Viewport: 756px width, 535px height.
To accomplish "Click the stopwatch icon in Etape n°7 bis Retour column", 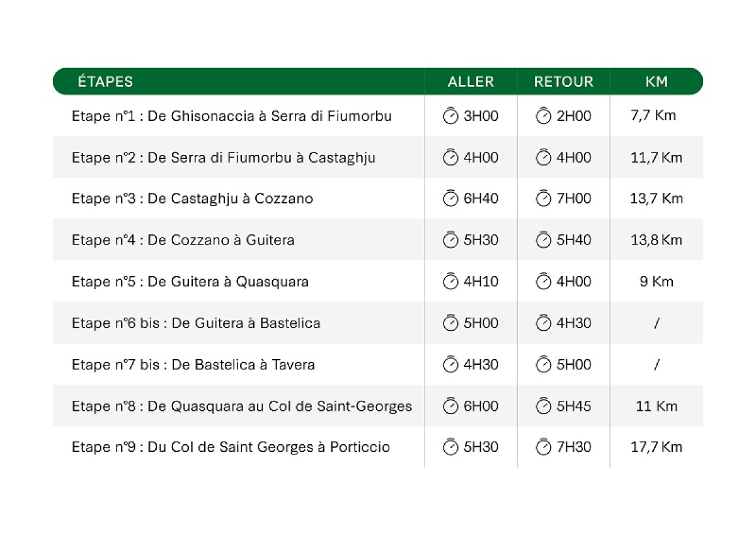I will click(x=543, y=364).
